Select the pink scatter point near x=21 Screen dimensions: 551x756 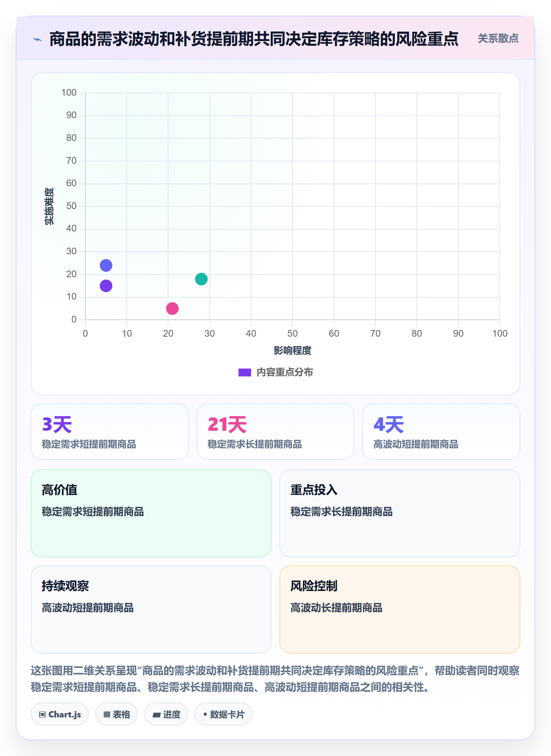click(172, 308)
